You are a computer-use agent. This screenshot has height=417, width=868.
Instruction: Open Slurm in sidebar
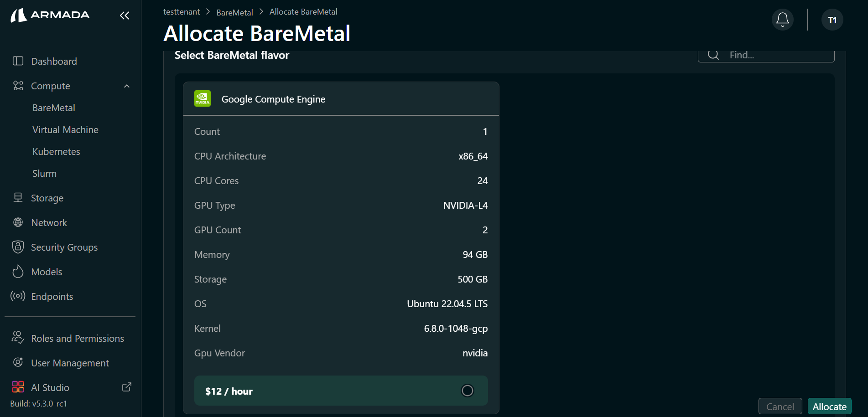pos(44,173)
